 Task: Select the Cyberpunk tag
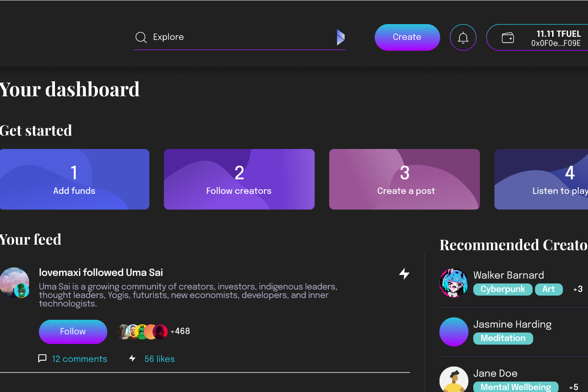503,289
